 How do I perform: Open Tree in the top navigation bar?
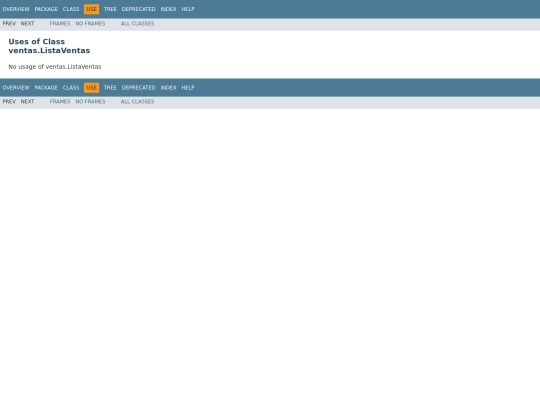click(x=110, y=9)
